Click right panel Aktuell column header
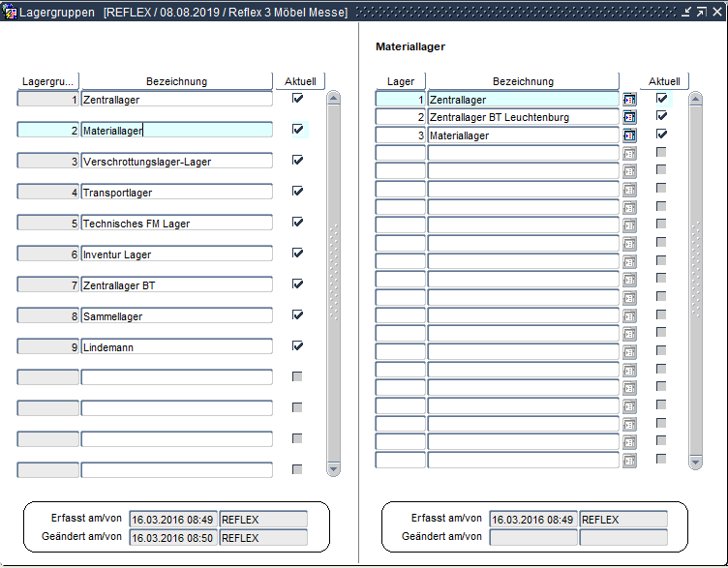This screenshot has width=728, height=568. tap(664, 81)
